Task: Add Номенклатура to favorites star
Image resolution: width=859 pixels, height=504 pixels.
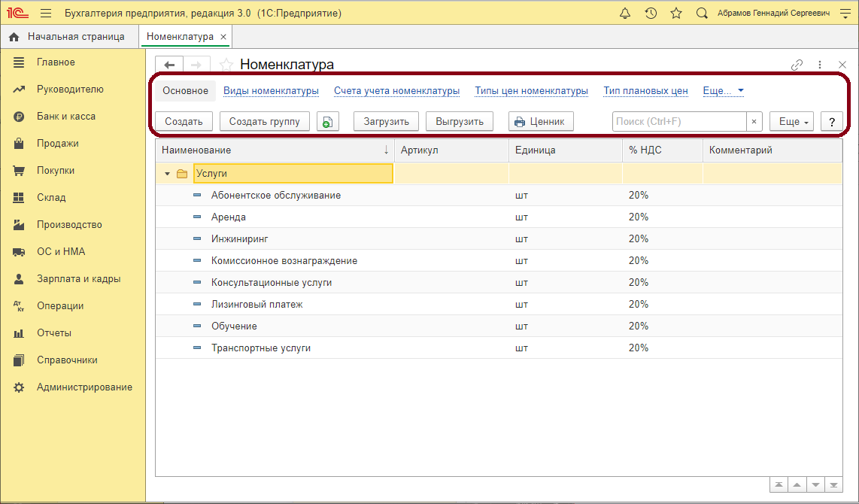Action: pyautogui.click(x=225, y=65)
